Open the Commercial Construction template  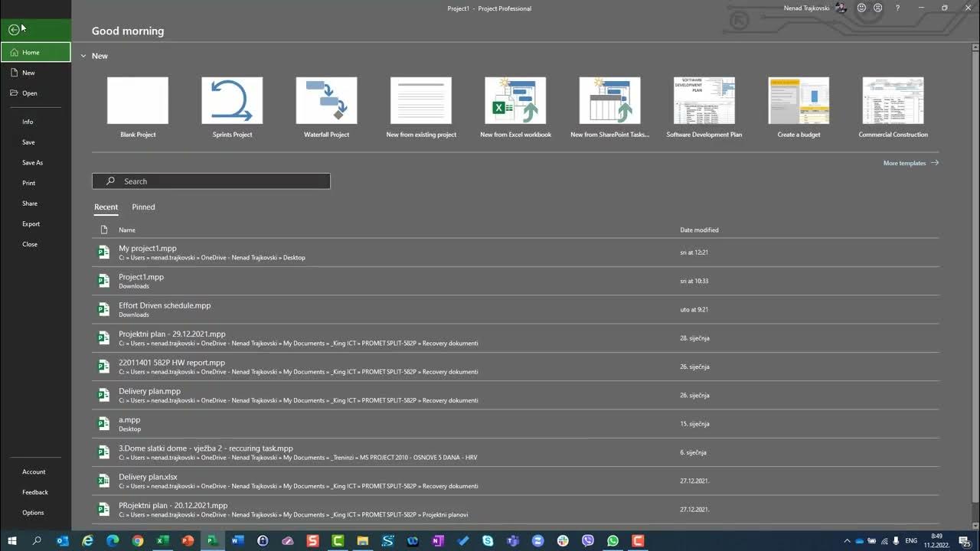[x=893, y=107]
